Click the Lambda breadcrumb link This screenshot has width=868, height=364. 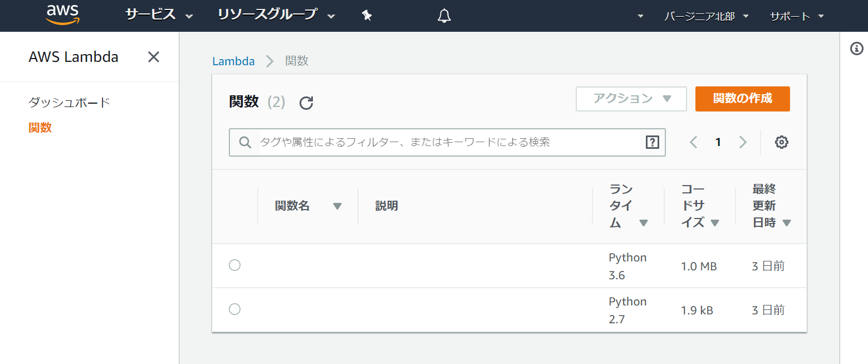tap(233, 61)
